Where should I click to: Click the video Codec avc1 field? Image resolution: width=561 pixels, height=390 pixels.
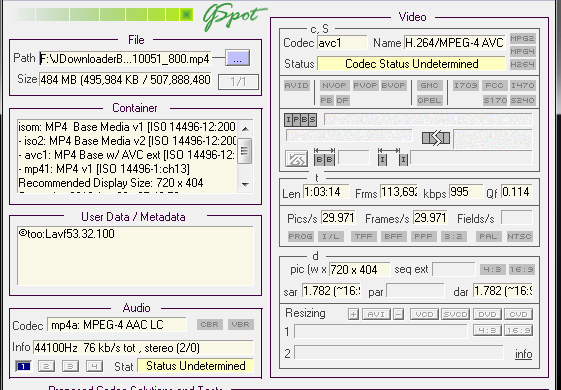pos(342,43)
